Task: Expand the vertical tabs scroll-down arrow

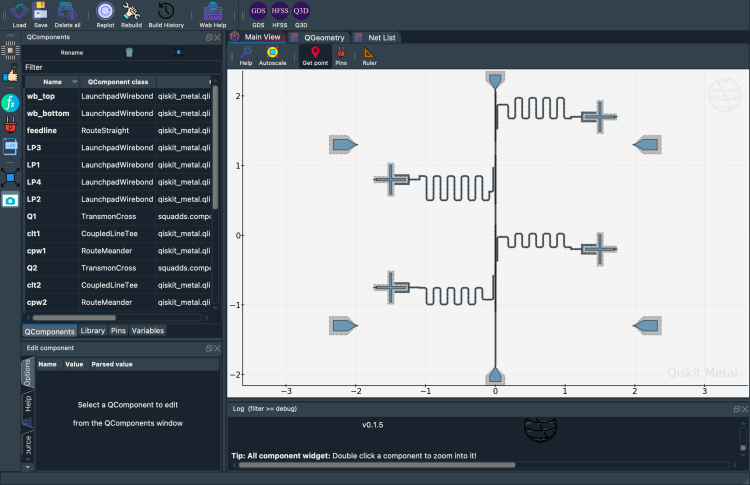Action: (28, 467)
